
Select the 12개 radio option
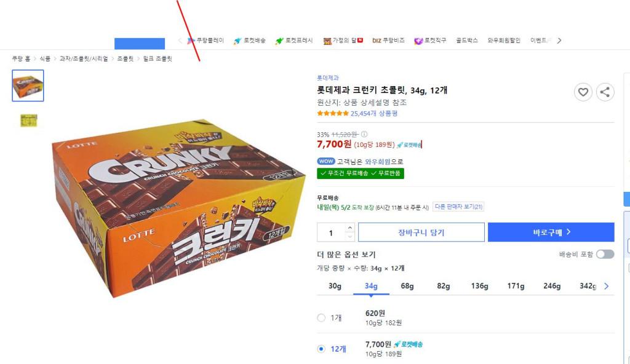pos(321,349)
